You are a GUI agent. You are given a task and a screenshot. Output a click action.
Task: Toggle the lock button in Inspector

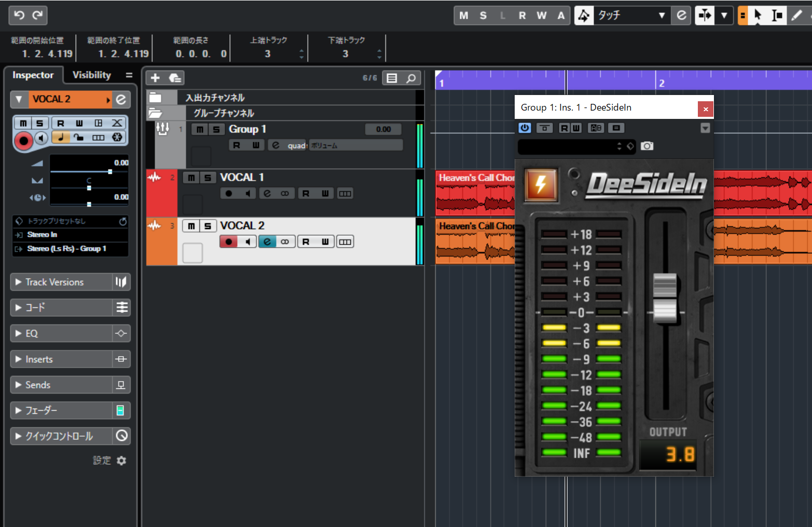click(79, 137)
